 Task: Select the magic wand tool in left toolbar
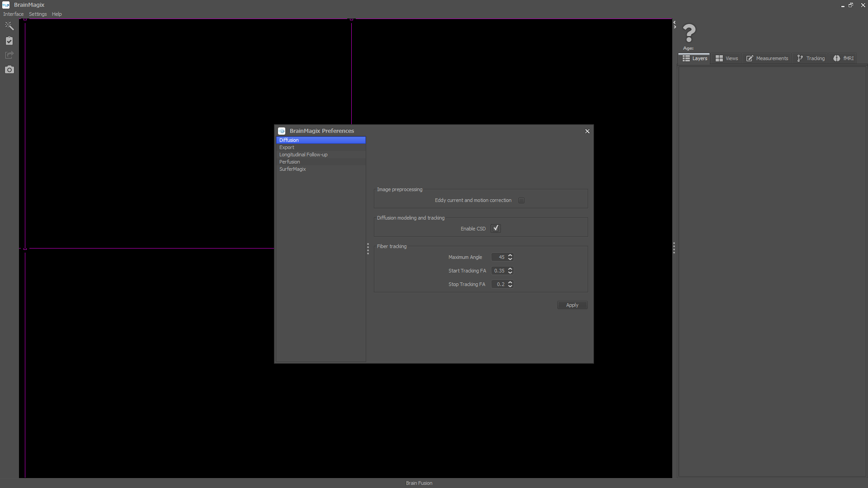(x=9, y=26)
